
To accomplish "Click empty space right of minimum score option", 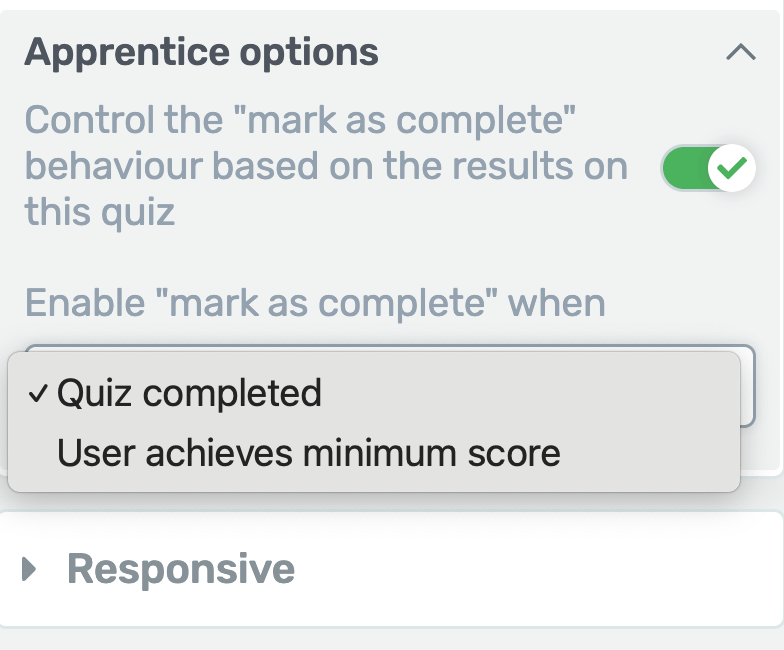I will (650, 454).
